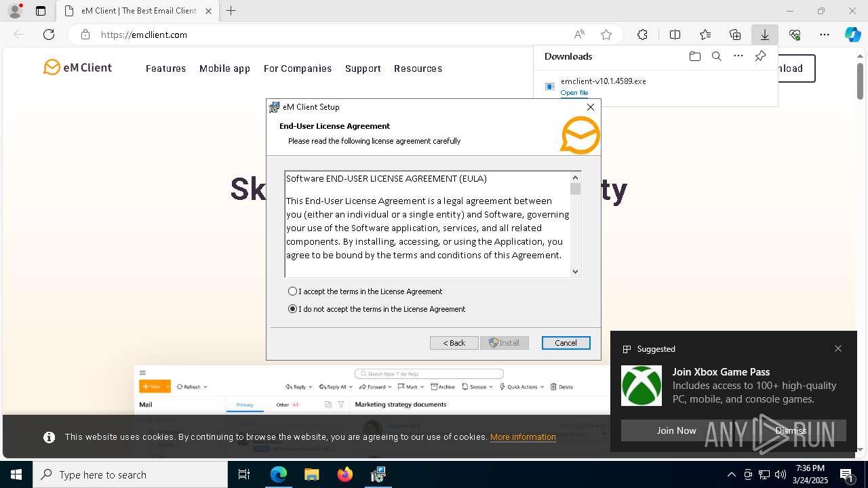The image size is (868, 488).
Task: Open Edge Settings and more menu
Action: tap(825, 35)
